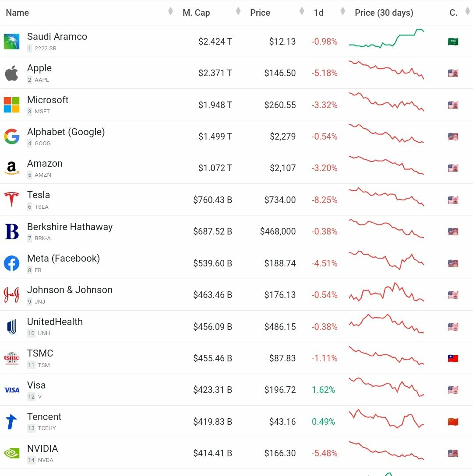Click the Saudi Arabia flag icon
The height and width of the screenshot is (476, 473).
point(453,42)
